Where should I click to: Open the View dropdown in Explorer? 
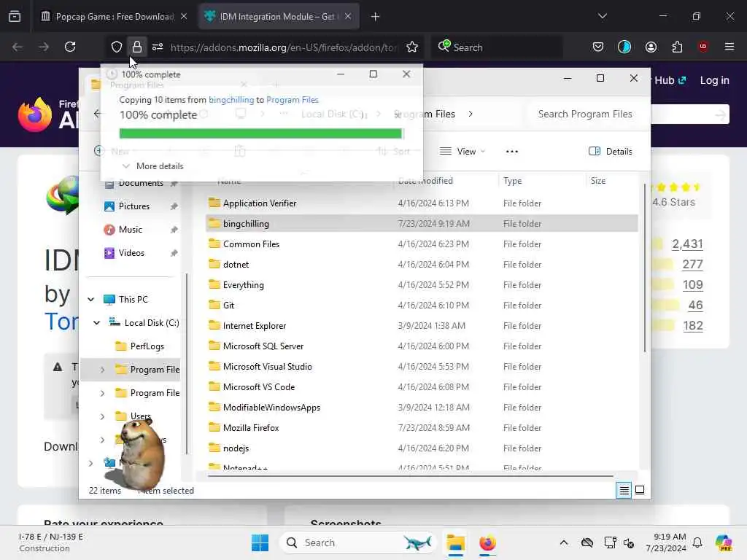[462, 152]
